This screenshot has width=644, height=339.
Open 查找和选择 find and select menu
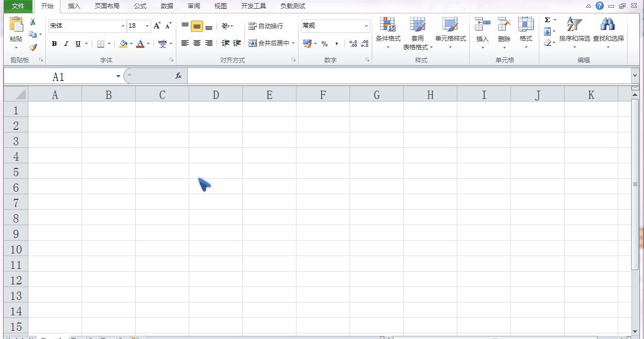click(608, 33)
